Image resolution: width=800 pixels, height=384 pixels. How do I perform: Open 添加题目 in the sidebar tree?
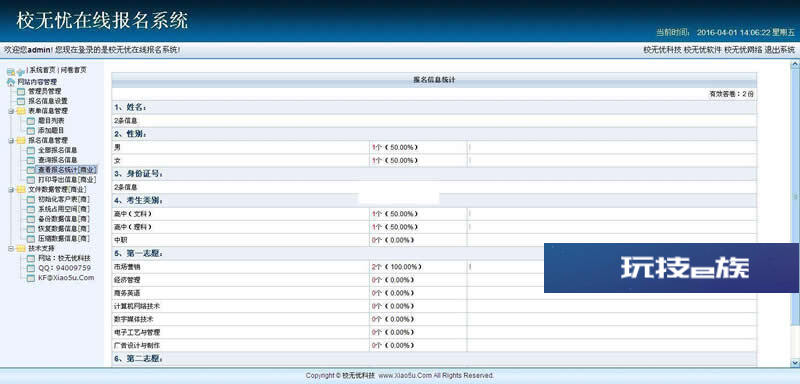point(51,131)
